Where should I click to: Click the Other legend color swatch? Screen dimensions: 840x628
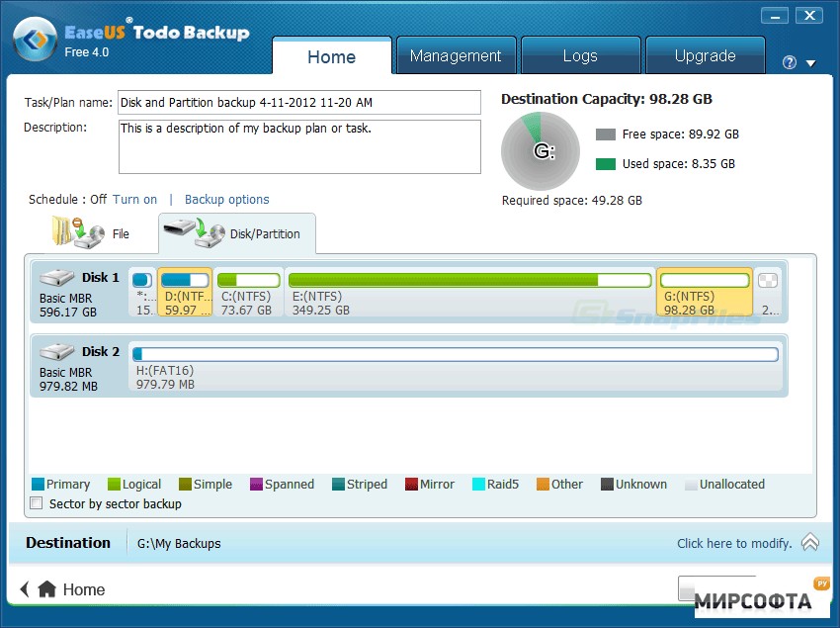(x=543, y=485)
